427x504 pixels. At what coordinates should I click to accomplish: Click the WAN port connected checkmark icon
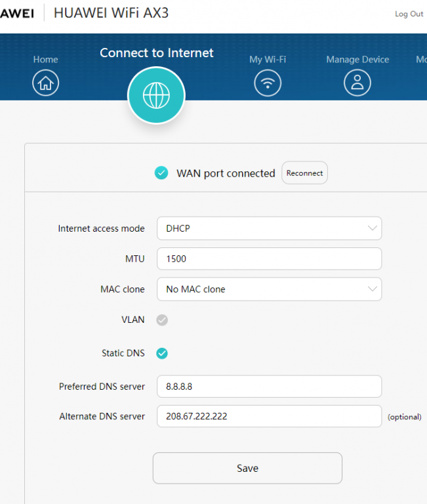(x=161, y=173)
